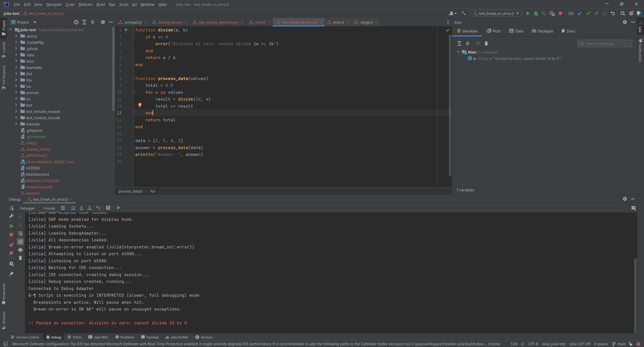Click Run to Cursor in the debug toolbar
The image size is (644, 347).
[98, 208]
